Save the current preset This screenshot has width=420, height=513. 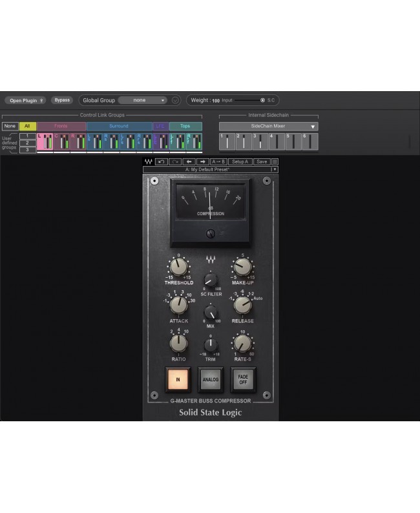point(262,162)
